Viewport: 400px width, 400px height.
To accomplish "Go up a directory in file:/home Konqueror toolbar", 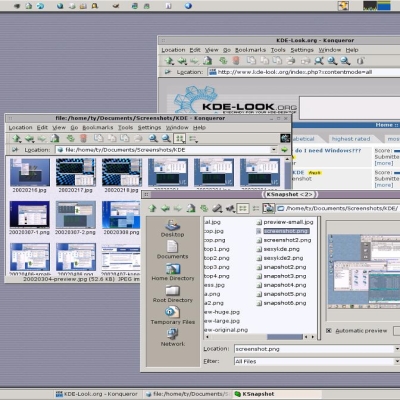I will (x=16, y=139).
